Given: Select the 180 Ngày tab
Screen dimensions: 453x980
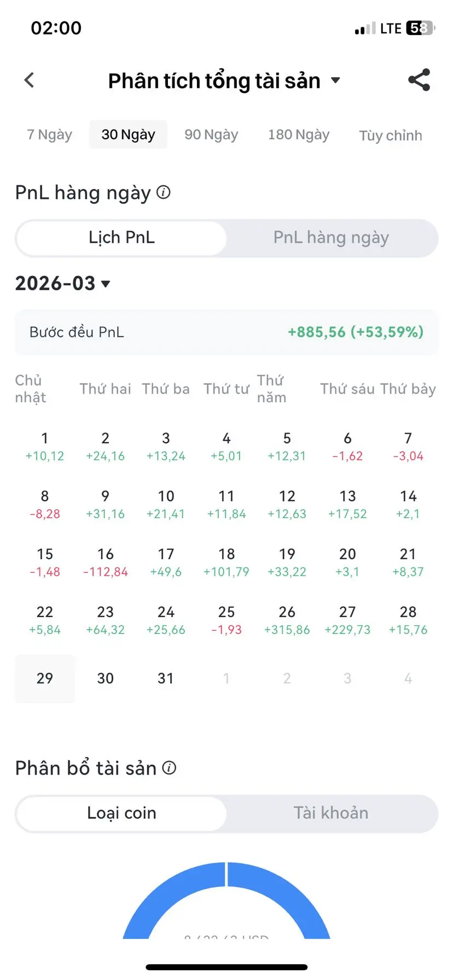Looking at the screenshot, I should coord(299,134).
